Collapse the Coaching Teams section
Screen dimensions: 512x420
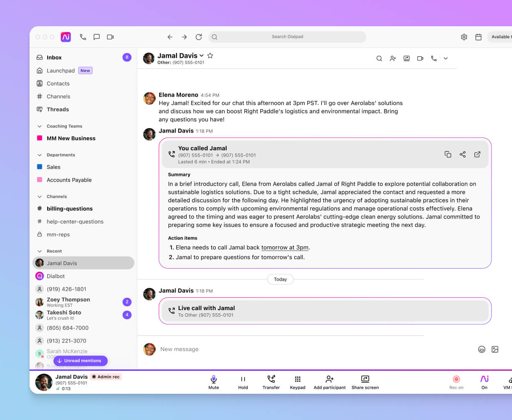(x=39, y=126)
